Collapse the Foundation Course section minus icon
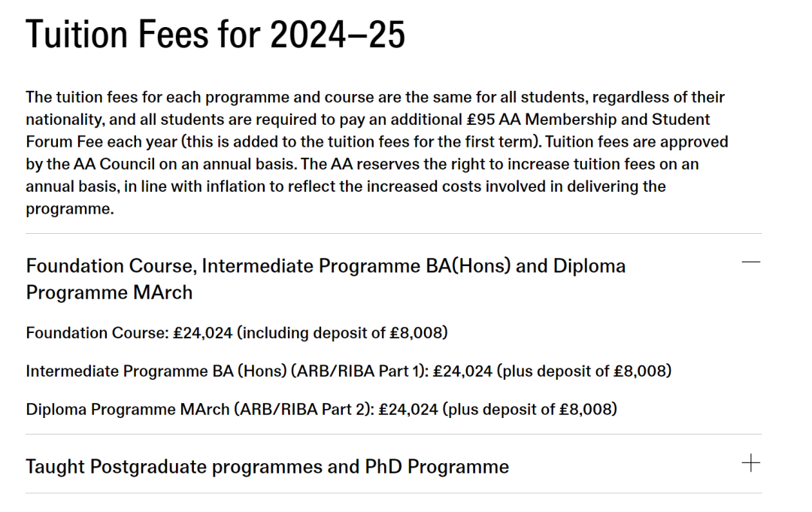The height and width of the screenshot is (512, 812). coord(750,262)
